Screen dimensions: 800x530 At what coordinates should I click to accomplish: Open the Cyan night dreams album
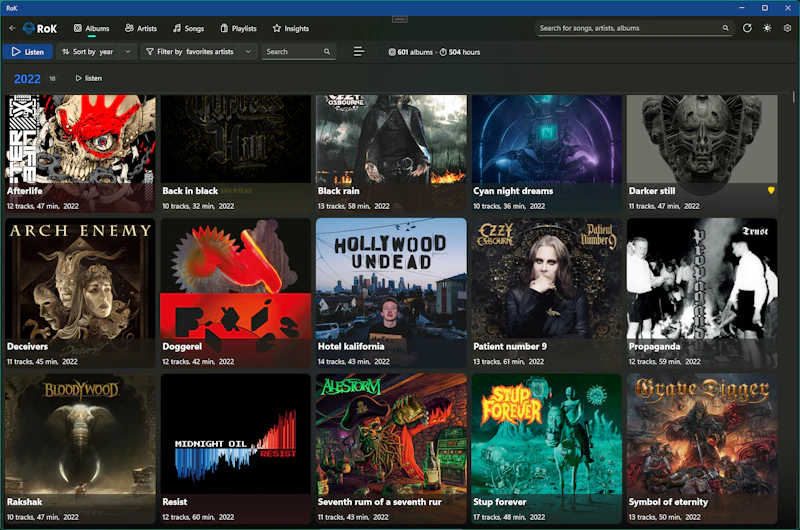pos(546,153)
